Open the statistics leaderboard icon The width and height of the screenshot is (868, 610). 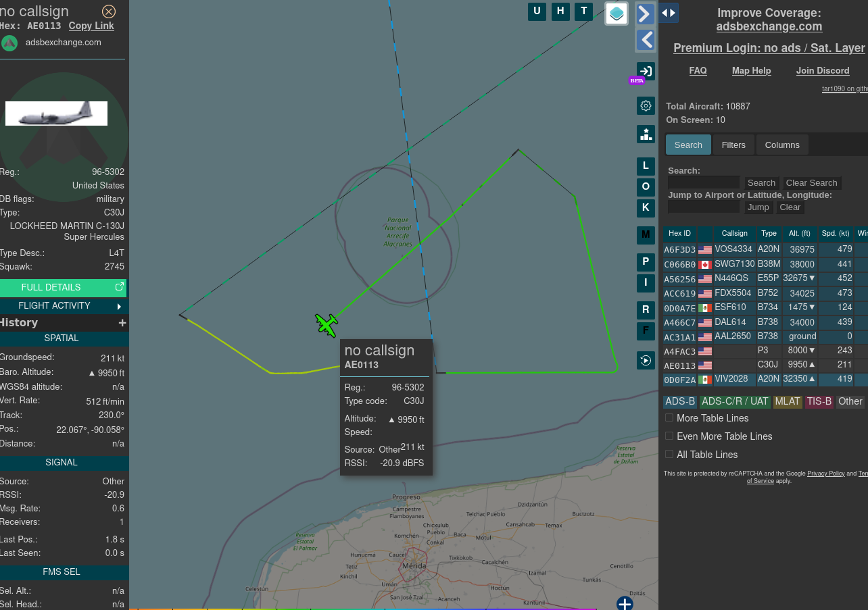(646, 134)
